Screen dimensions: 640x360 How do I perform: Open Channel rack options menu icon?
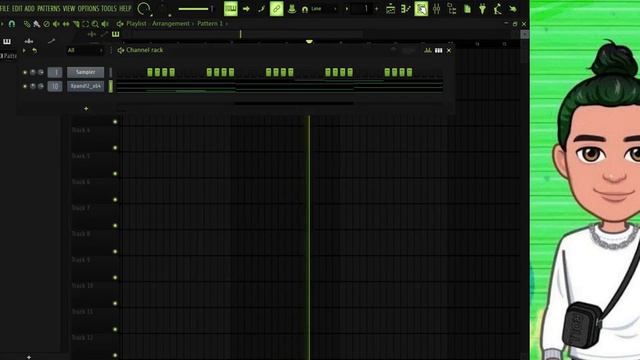click(121, 50)
